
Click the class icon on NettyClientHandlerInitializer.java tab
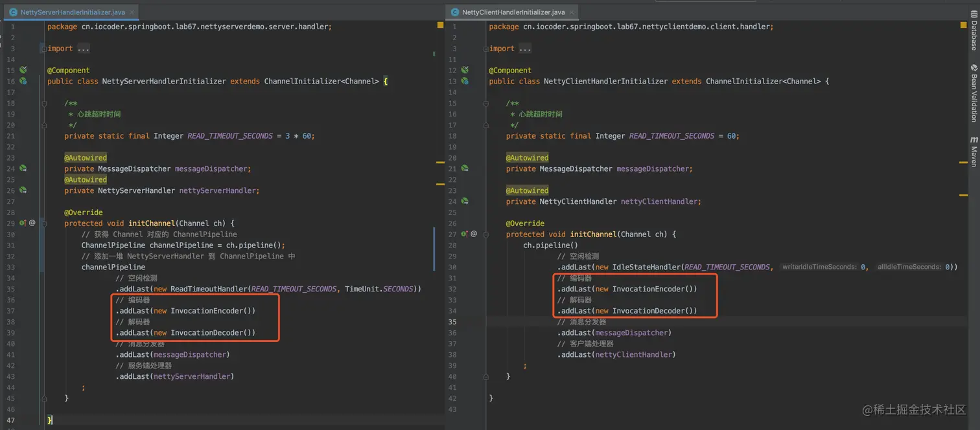coord(455,12)
